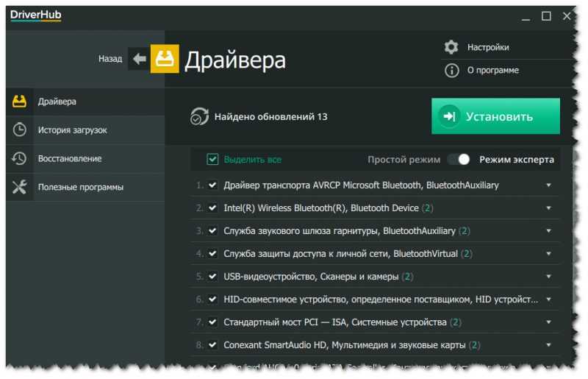Open Настройки menu entry
This screenshot has width=588, height=379.
pyautogui.click(x=488, y=47)
